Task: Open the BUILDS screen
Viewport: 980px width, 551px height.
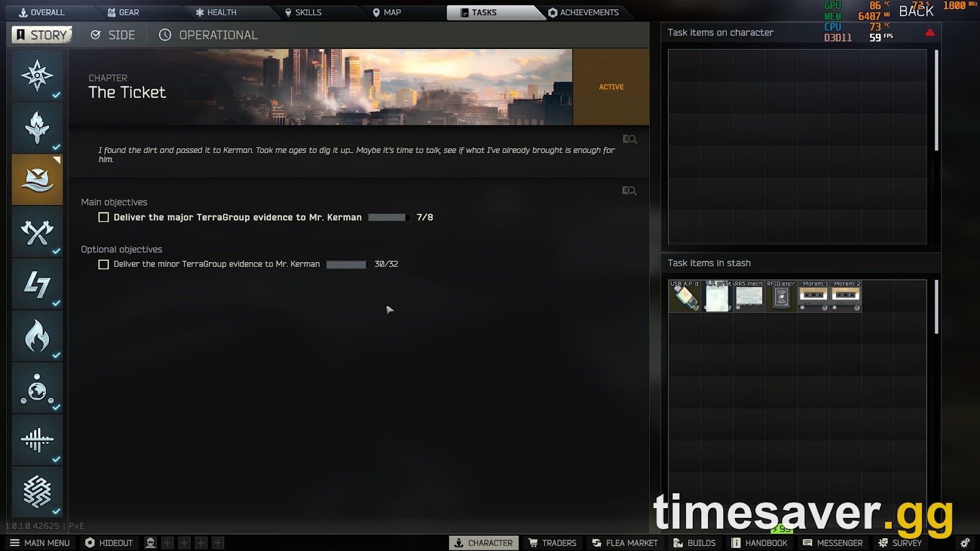Action: point(695,543)
